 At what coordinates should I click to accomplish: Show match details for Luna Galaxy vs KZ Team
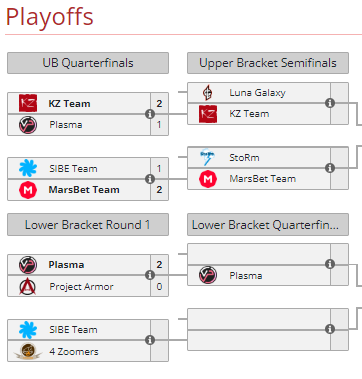tap(330, 103)
